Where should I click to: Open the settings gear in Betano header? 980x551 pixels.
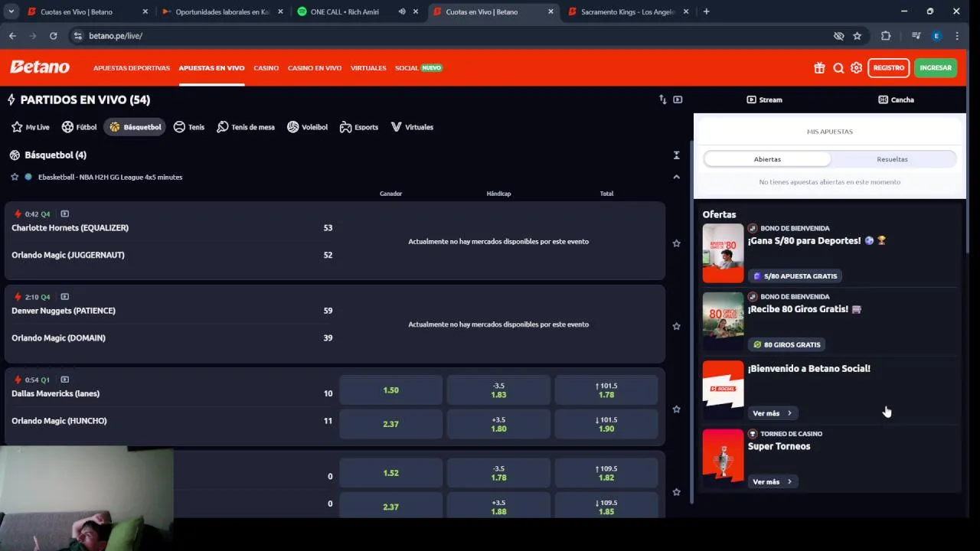857,68
